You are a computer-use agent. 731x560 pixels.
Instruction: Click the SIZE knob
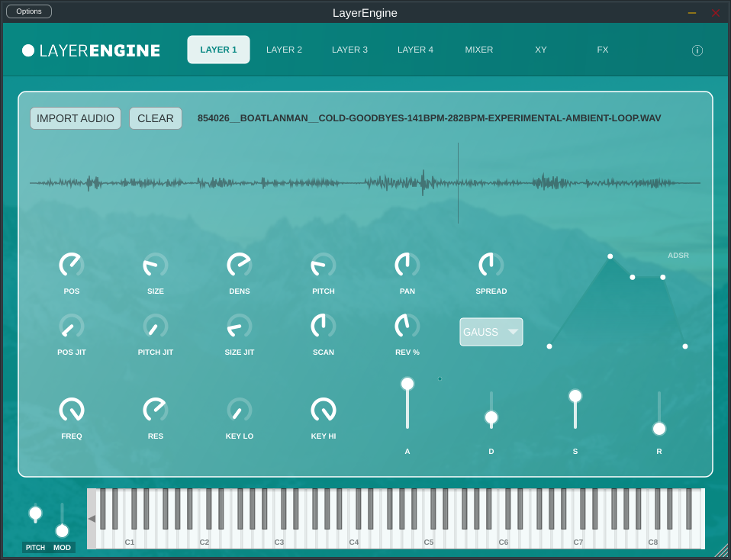pyautogui.click(x=155, y=265)
